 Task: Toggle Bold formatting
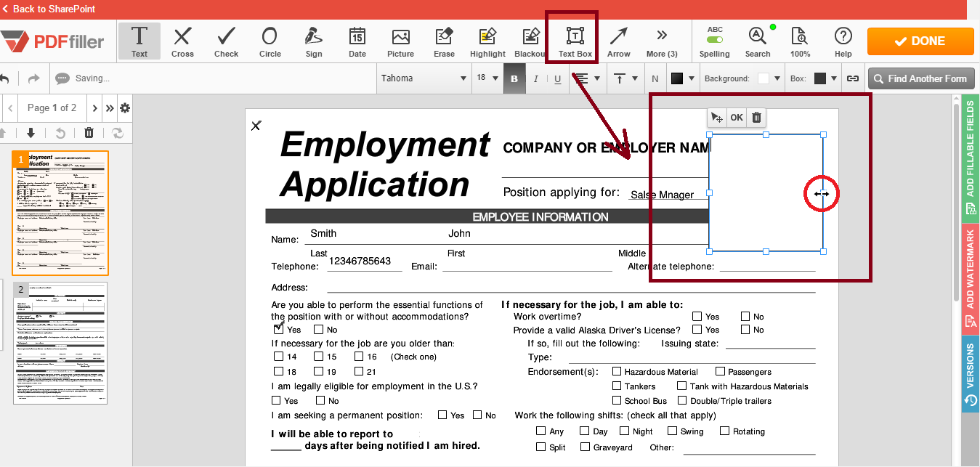pos(514,78)
